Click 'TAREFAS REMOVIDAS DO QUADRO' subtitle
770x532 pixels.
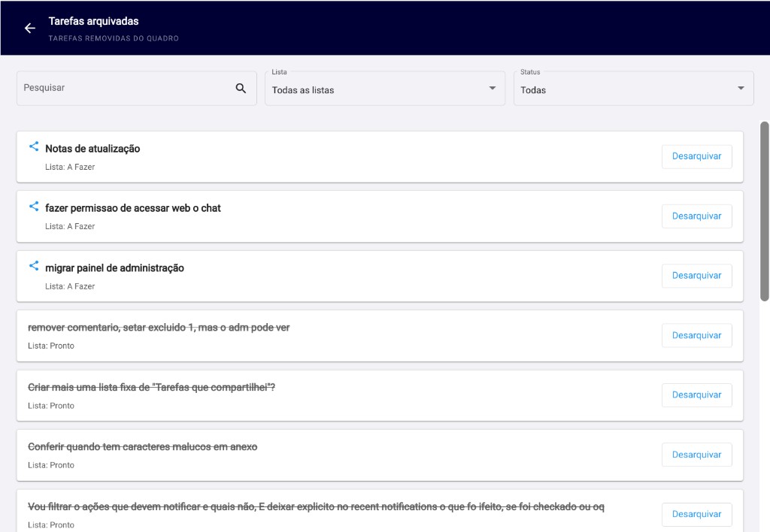click(114, 38)
